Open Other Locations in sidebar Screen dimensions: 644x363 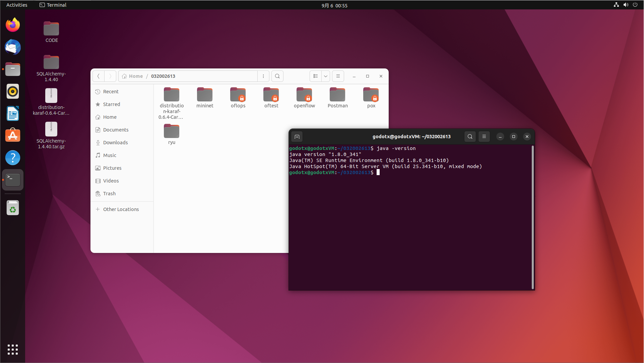pos(121,209)
